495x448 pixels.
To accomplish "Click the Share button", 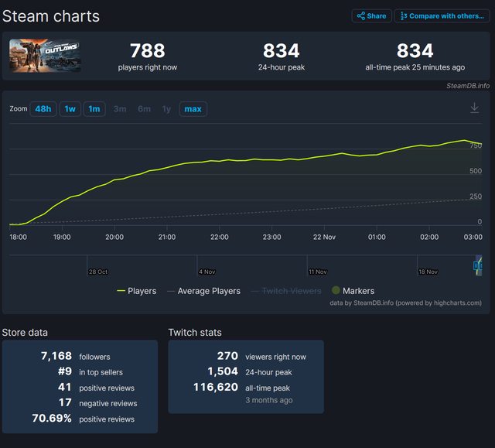I will point(371,15).
